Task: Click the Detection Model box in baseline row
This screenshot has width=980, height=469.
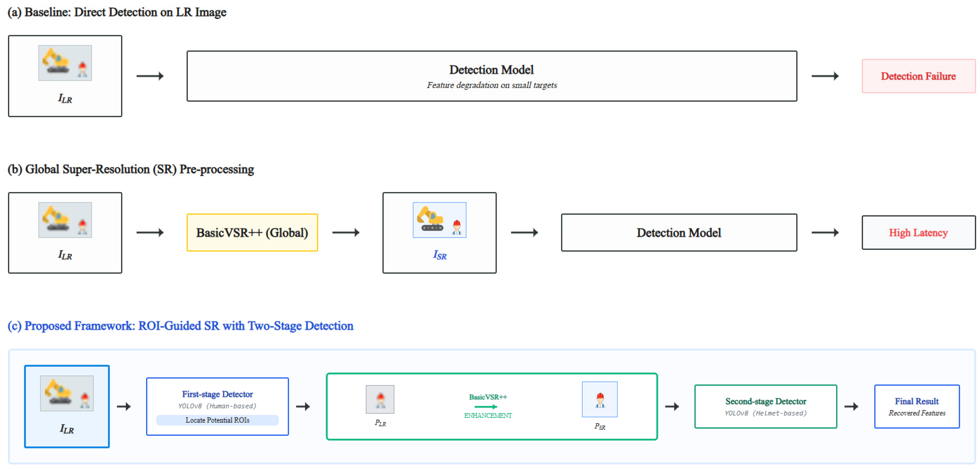Action: (x=491, y=76)
